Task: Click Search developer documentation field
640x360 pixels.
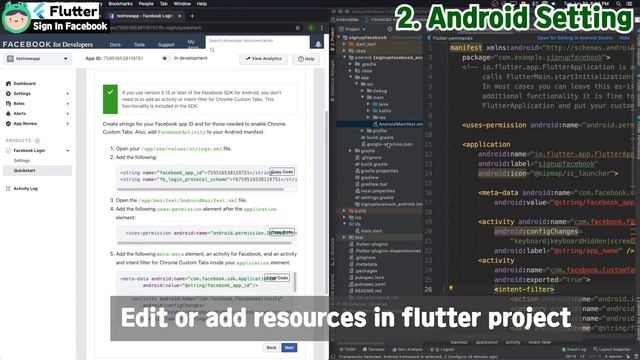Action: 258,41
